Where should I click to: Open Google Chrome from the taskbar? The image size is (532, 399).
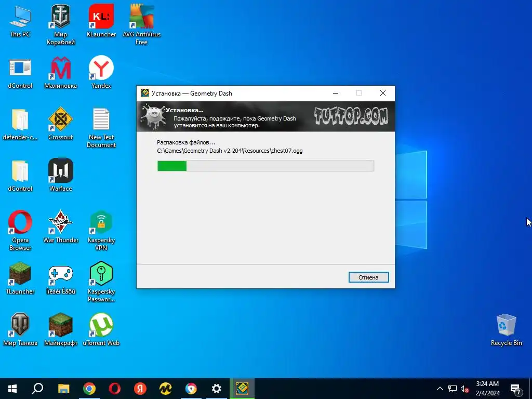89,389
